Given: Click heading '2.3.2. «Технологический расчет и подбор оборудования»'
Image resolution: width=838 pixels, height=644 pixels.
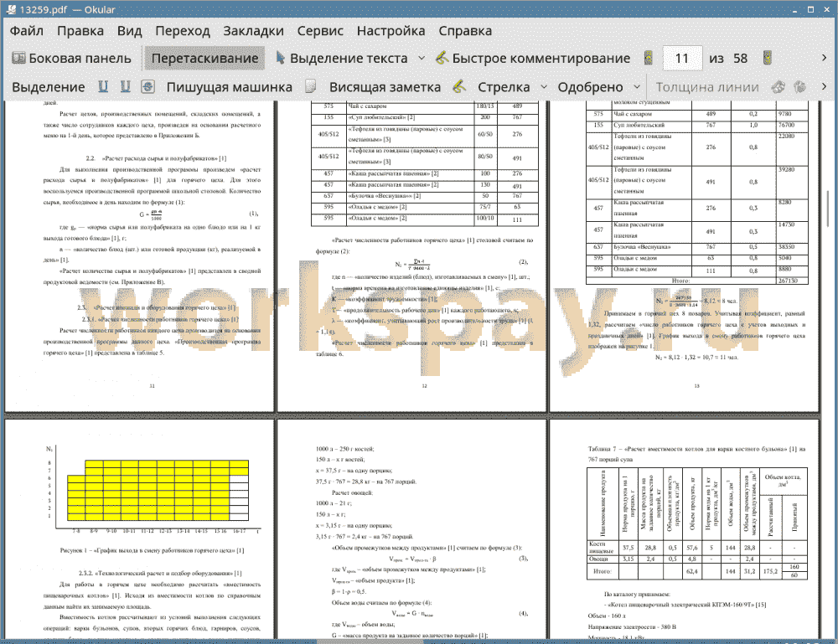Looking at the screenshot, I should pos(160,573).
